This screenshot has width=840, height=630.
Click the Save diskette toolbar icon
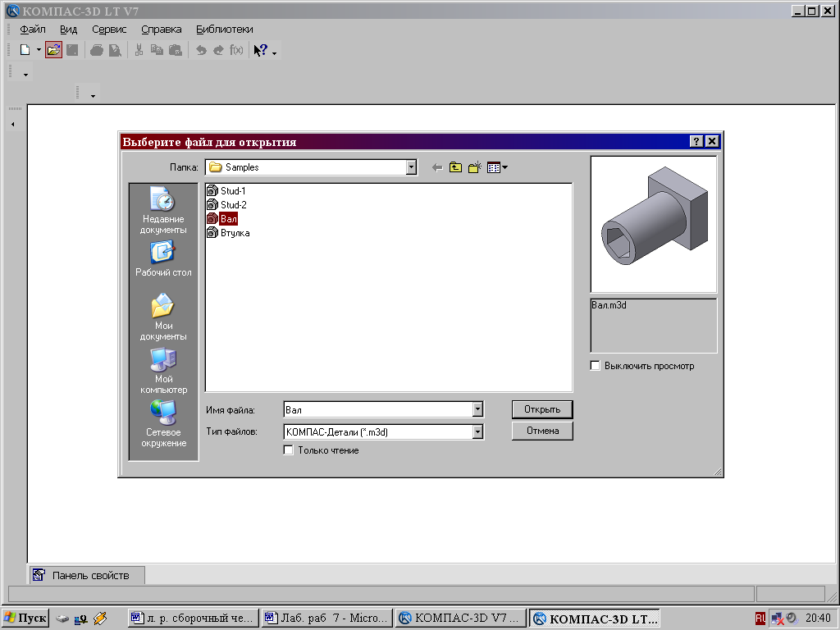(72, 50)
